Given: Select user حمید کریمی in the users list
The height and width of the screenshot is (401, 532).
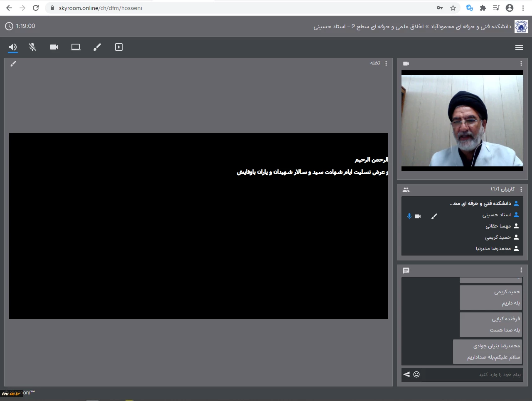Looking at the screenshot, I should 498,238.
